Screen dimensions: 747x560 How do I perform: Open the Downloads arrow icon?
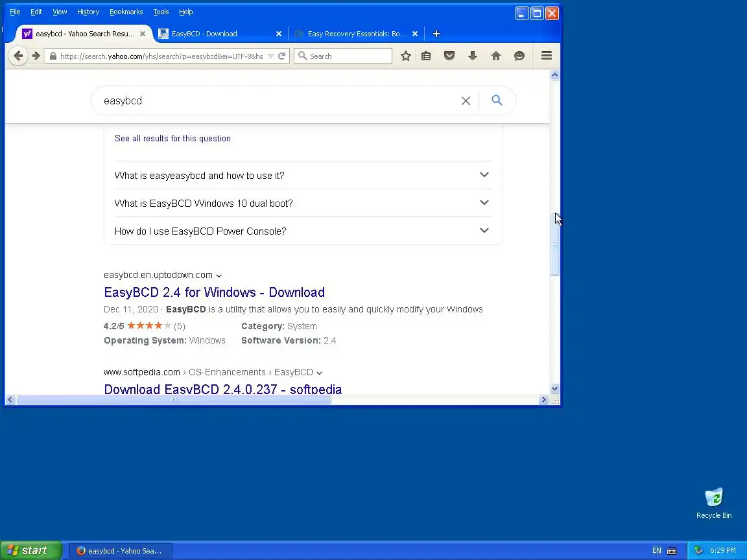point(473,56)
